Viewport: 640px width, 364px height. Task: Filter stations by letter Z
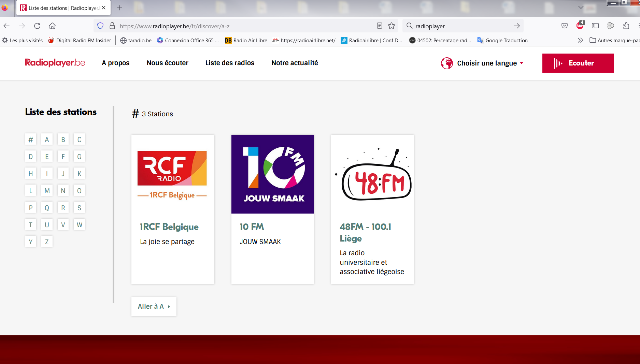click(x=47, y=242)
